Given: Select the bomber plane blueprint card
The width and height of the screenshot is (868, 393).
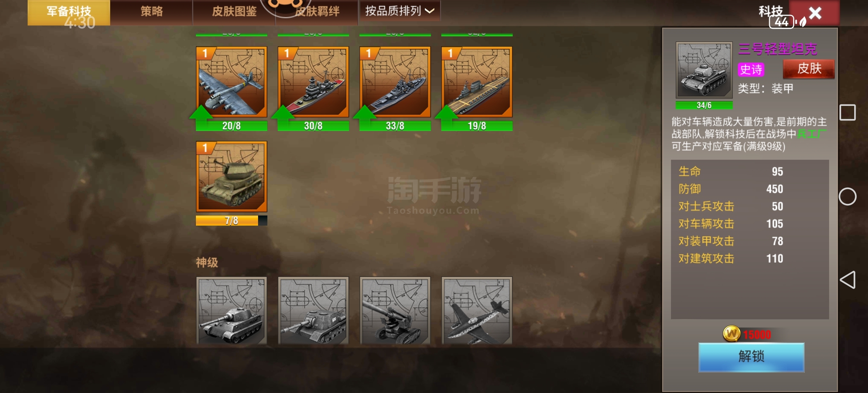Looking at the screenshot, I should [x=232, y=82].
